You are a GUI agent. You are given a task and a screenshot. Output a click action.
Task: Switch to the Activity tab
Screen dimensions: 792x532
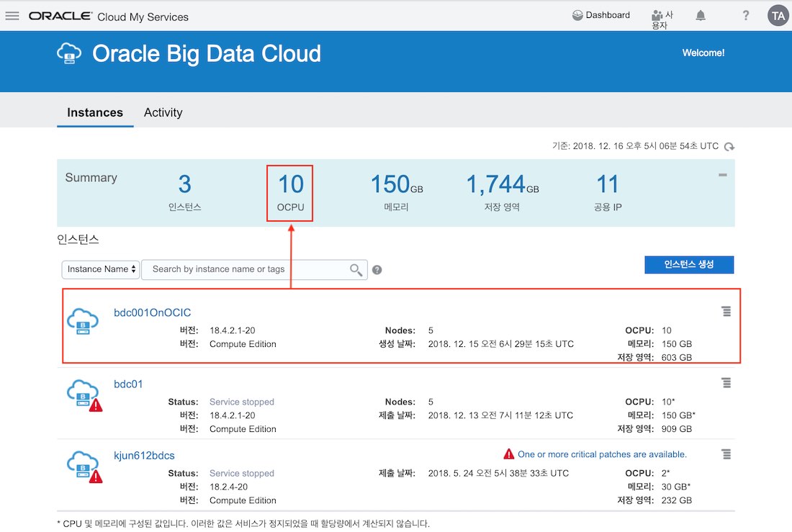click(x=163, y=112)
